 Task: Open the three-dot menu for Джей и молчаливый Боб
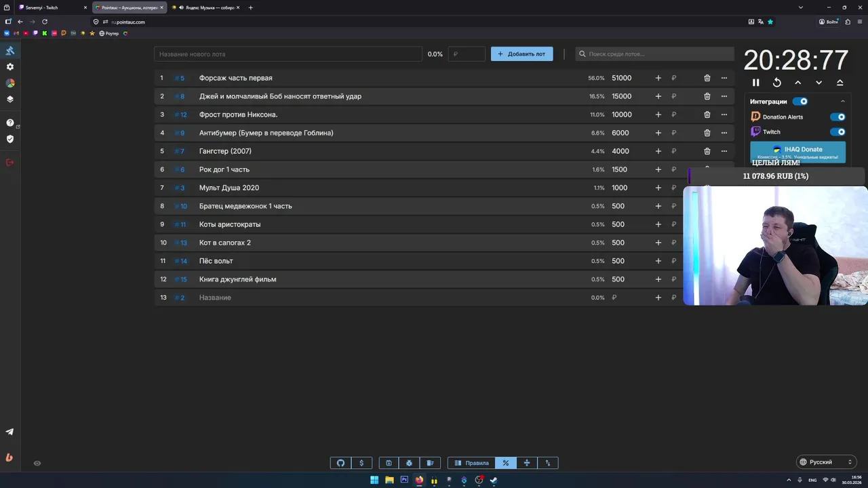(724, 96)
